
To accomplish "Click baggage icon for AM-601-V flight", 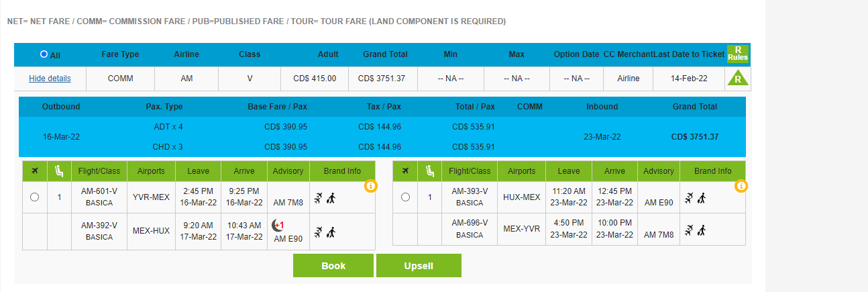I will [330, 197].
